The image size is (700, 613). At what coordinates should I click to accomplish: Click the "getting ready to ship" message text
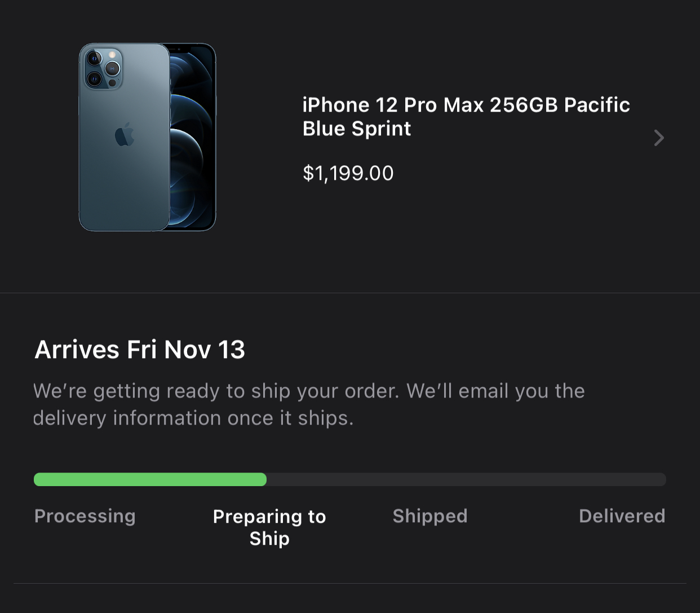click(x=309, y=391)
